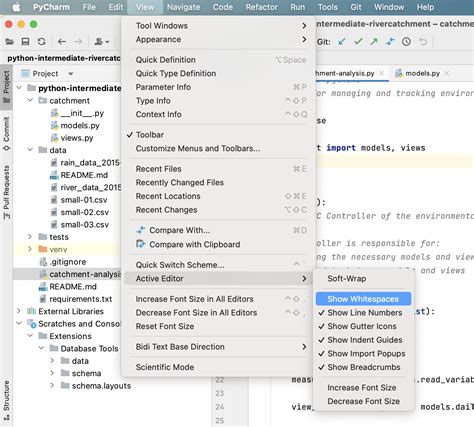Click the Open folder toolbar icon
This screenshot has width=474, height=427.
[x=9, y=42]
